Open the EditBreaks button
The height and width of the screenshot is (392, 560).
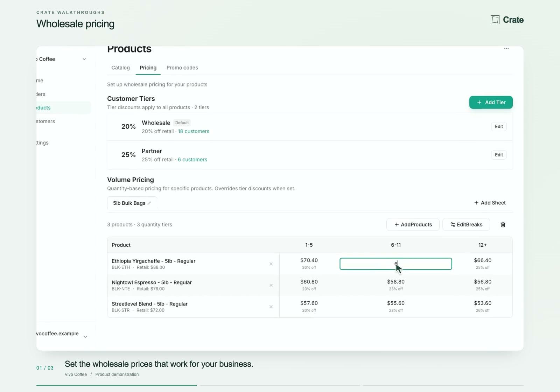466,224
